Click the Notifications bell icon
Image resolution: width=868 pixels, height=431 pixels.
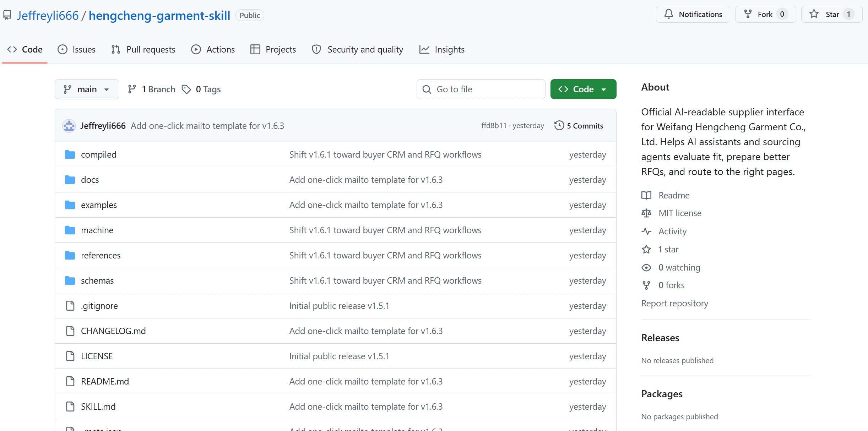click(x=668, y=14)
